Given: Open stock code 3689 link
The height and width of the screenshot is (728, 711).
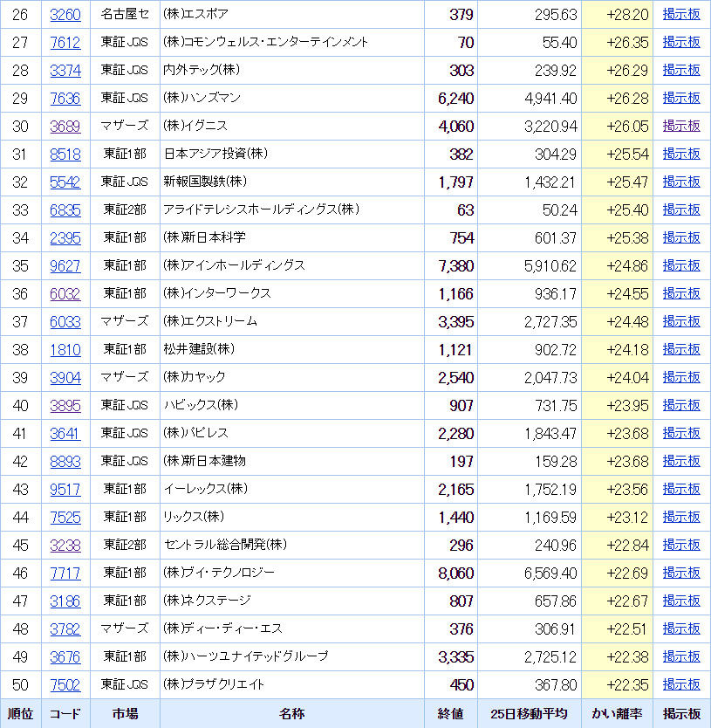Looking at the screenshot, I should pos(65,127).
